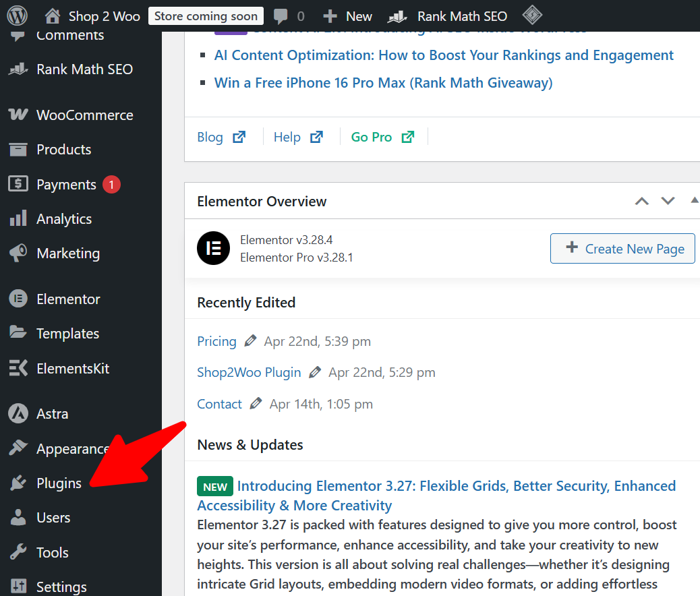Open the Marketing menu label
The height and width of the screenshot is (596, 700).
68,254
